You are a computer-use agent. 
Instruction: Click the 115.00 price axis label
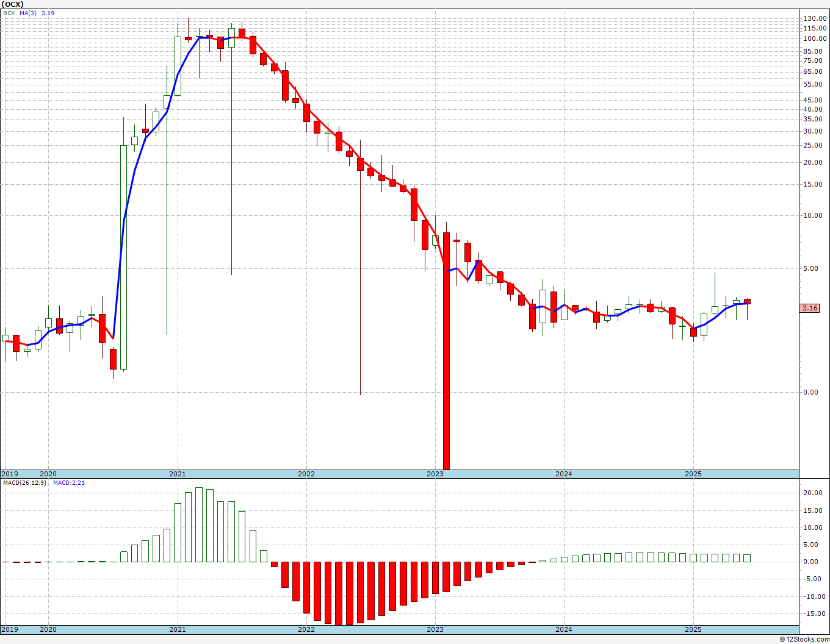pyautogui.click(x=815, y=28)
